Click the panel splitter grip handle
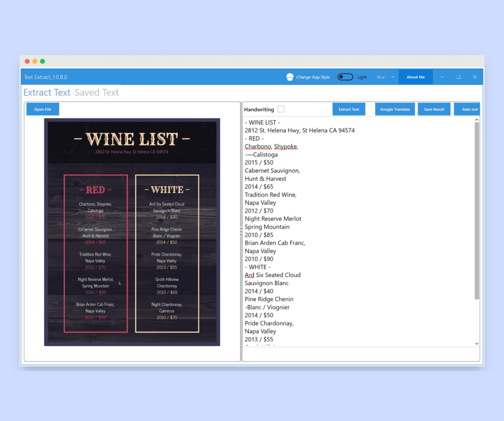The height and width of the screenshot is (421, 504). point(241,231)
